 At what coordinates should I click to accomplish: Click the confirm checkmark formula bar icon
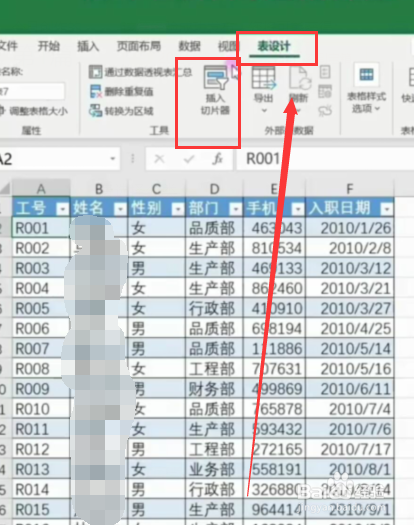(x=189, y=159)
